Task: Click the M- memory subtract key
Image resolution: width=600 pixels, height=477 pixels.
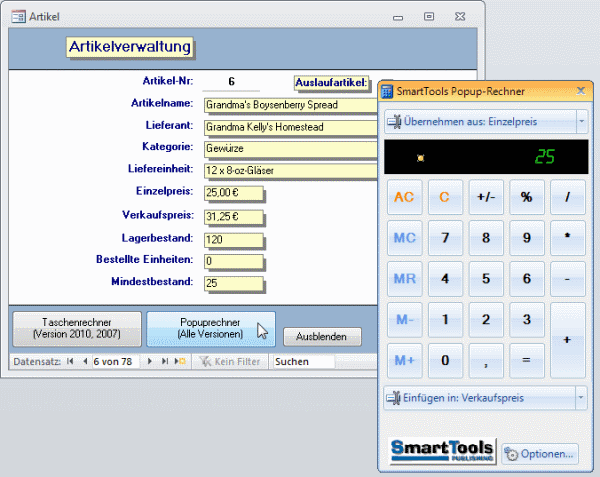Action: [x=404, y=320]
